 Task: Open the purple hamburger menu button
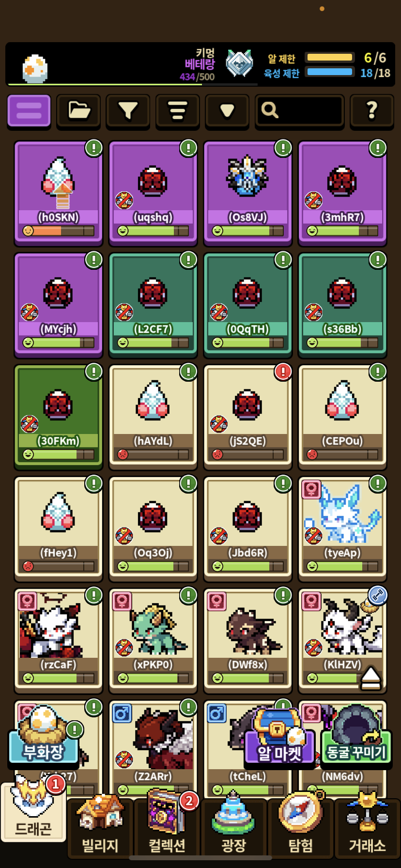pyautogui.click(x=29, y=111)
